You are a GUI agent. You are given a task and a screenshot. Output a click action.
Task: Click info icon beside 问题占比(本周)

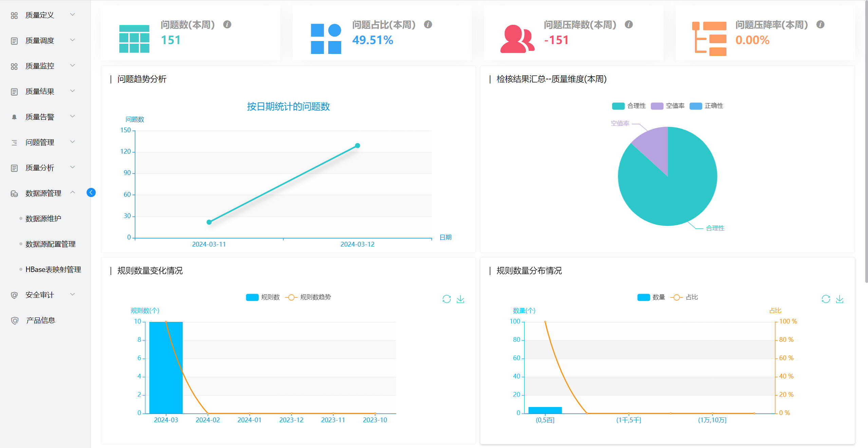(x=428, y=24)
